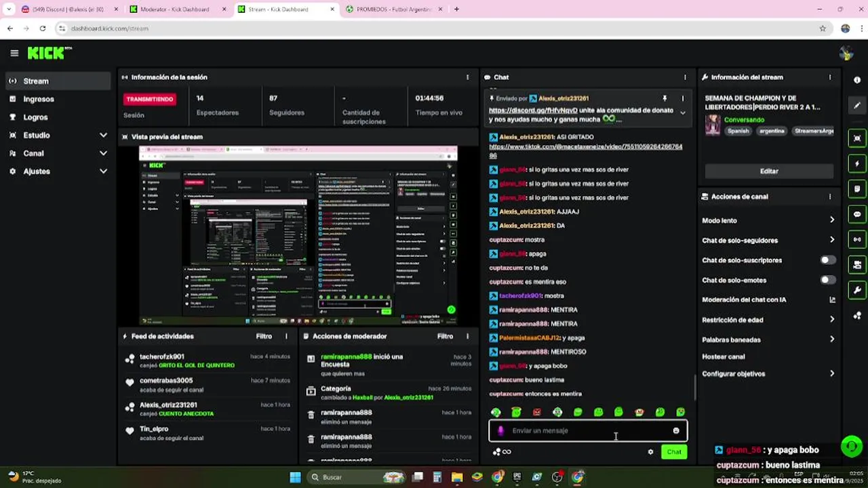868x488 pixels.
Task: Open emote picker in message box
Action: click(x=676, y=430)
